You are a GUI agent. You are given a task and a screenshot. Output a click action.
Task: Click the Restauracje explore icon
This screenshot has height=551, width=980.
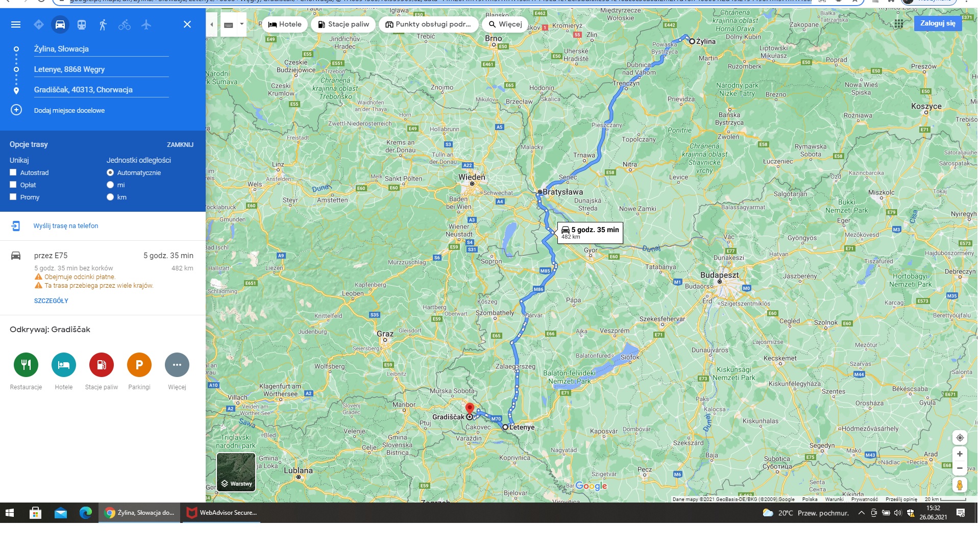pyautogui.click(x=26, y=365)
